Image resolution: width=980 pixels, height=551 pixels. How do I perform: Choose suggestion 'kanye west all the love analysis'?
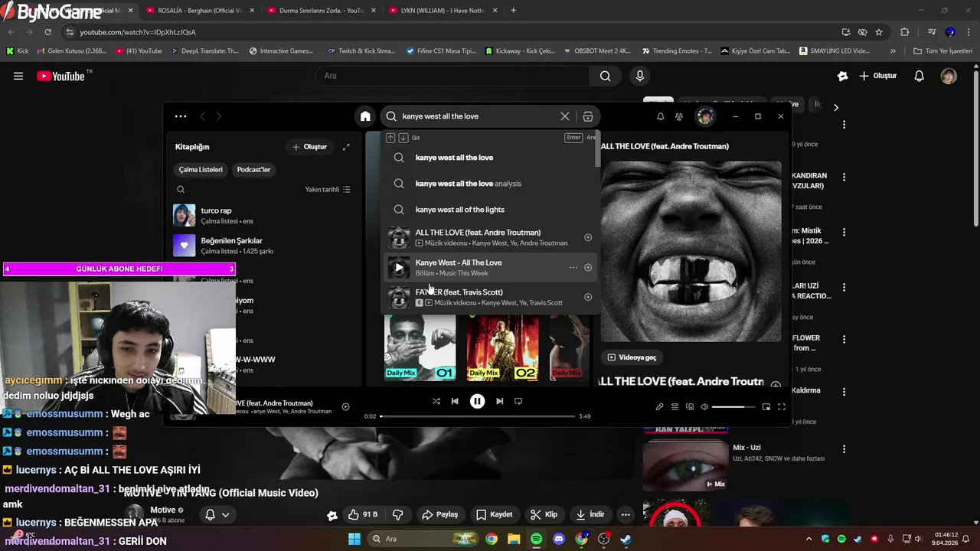(x=490, y=184)
